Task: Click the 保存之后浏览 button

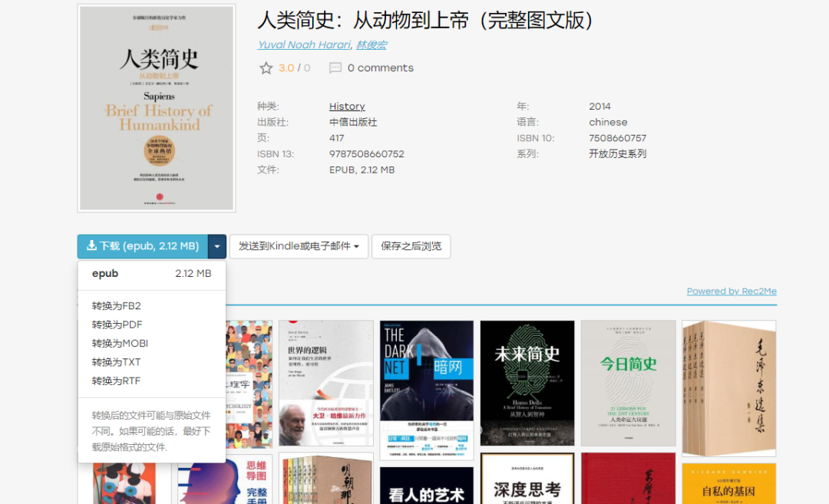Action: pos(411,246)
